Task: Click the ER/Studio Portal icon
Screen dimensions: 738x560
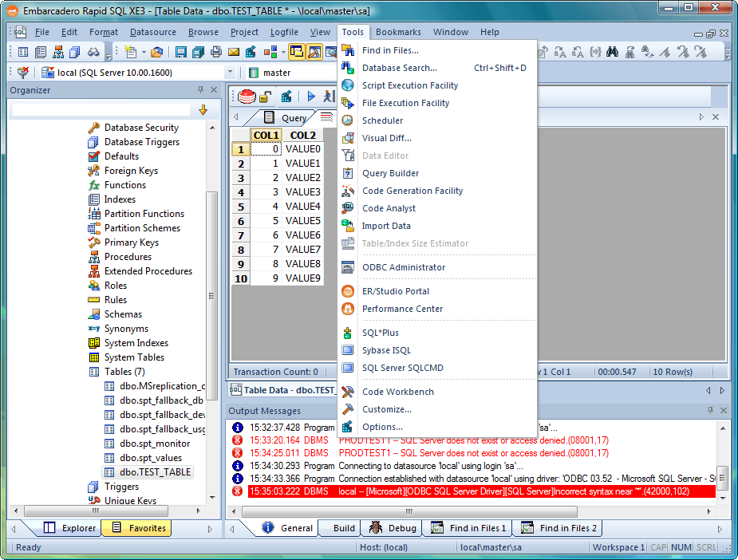Action: (x=348, y=291)
